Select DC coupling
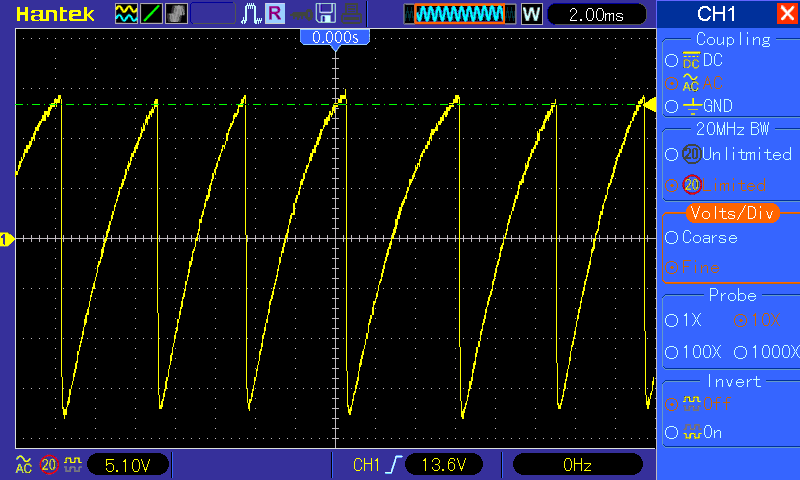The width and height of the screenshot is (800, 480). (x=695, y=60)
